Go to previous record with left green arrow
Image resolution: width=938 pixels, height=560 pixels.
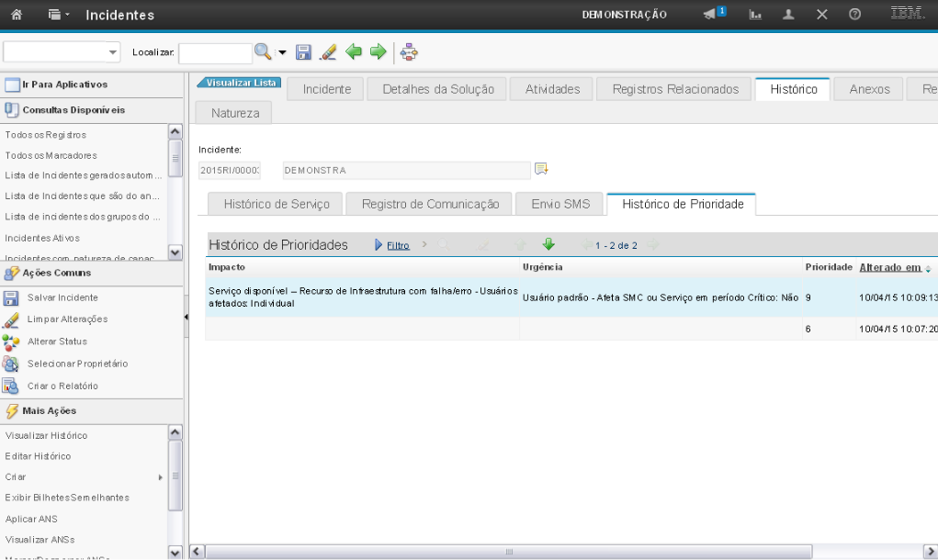pyautogui.click(x=354, y=52)
